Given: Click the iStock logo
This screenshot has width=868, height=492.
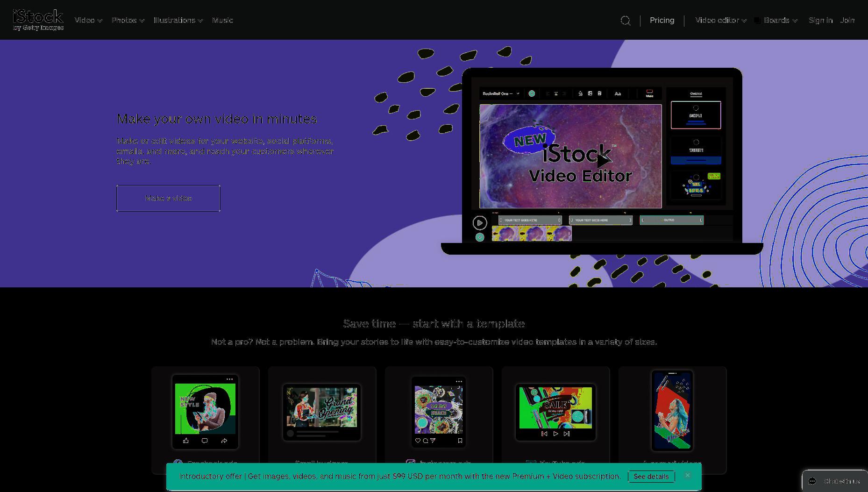Looking at the screenshot, I should click(38, 20).
